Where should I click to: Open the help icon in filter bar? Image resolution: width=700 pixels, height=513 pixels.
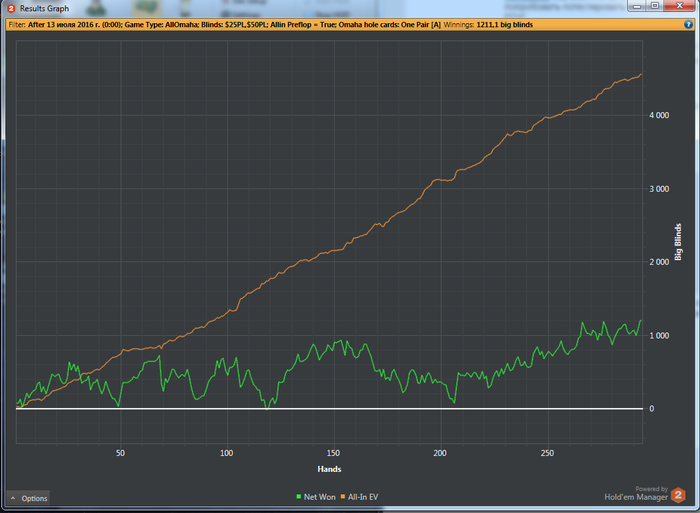click(688, 25)
